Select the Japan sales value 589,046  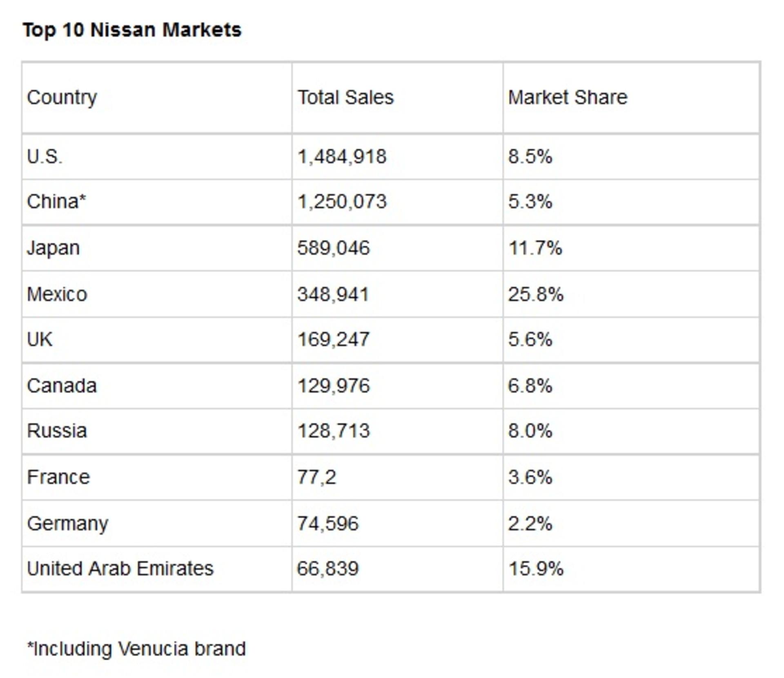pos(334,248)
